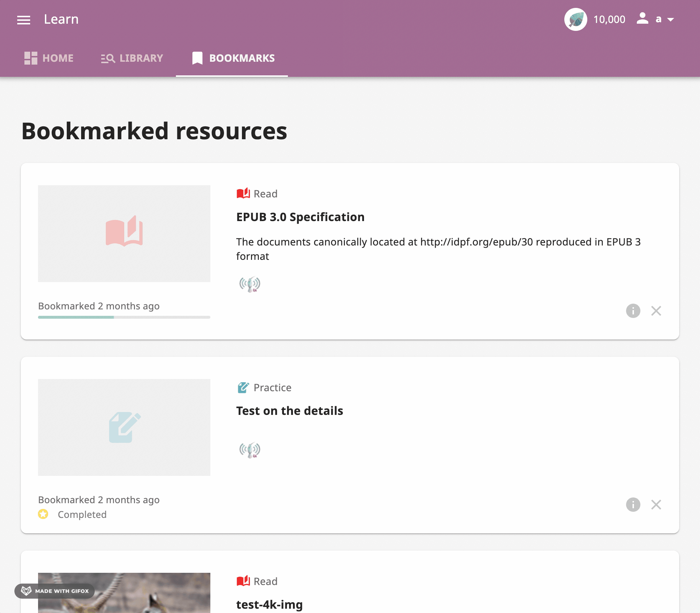Click the progress bar under the EPUB bookmark

click(124, 317)
